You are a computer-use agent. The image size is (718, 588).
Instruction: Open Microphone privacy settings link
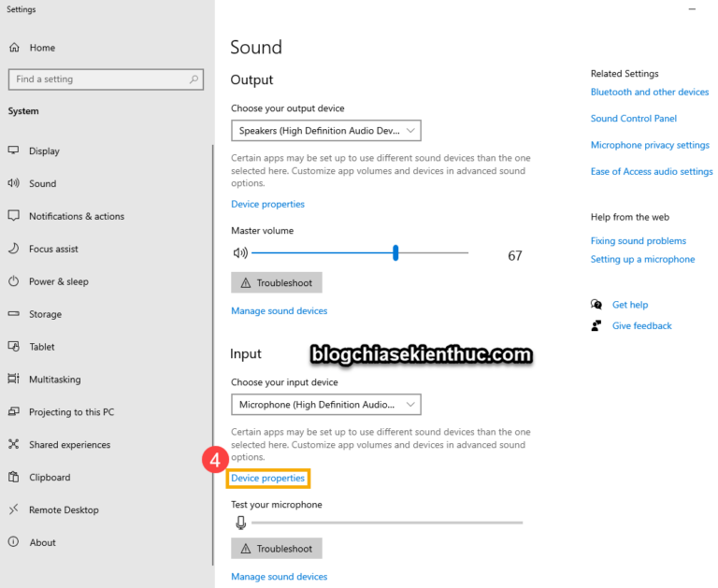point(649,145)
